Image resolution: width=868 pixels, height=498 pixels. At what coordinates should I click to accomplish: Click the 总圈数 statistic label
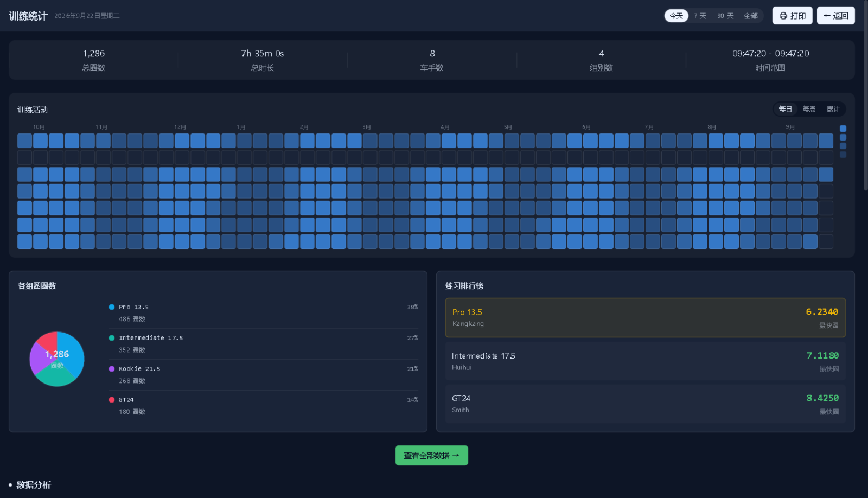tap(93, 68)
